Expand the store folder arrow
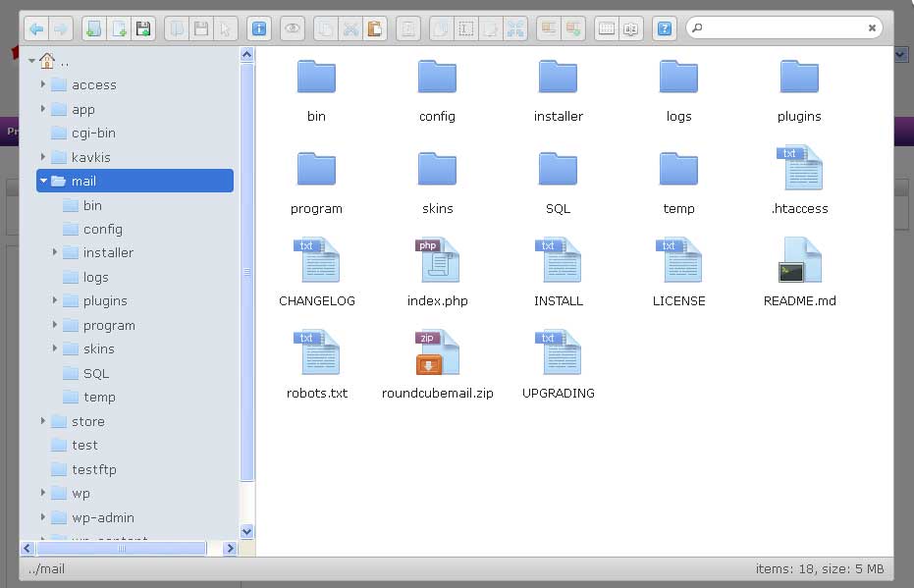The width and height of the screenshot is (914, 588). (42, 421)
